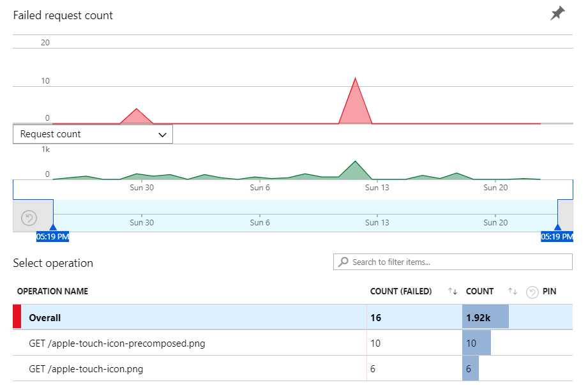Viewport: 588px width, 385px height.
Task: Click the right time range handle
Action: 557,227
